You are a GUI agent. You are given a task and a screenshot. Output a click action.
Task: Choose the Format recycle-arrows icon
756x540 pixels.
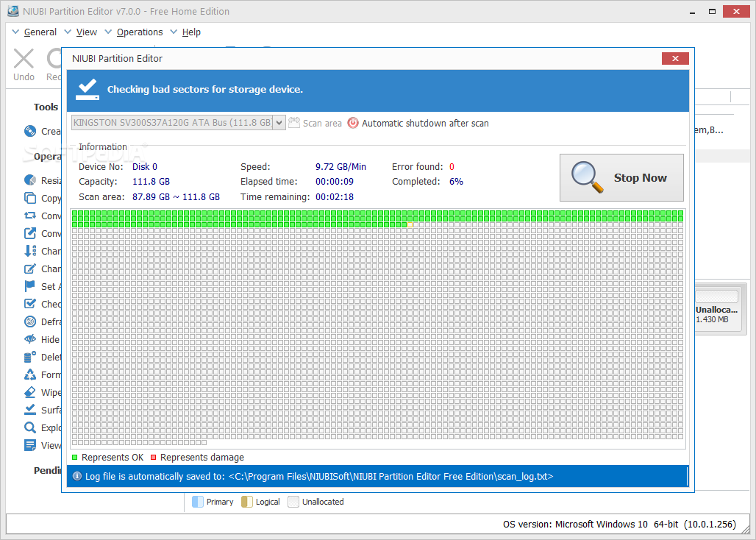coord(30,375)
